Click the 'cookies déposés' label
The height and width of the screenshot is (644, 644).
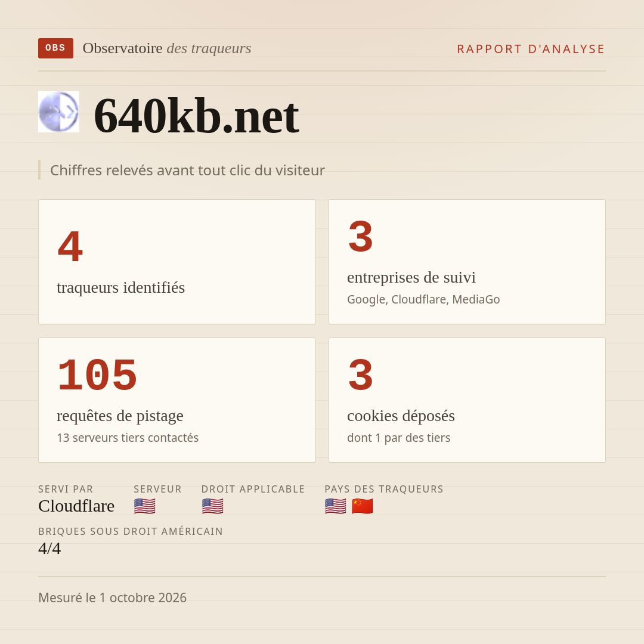point(401,416)
